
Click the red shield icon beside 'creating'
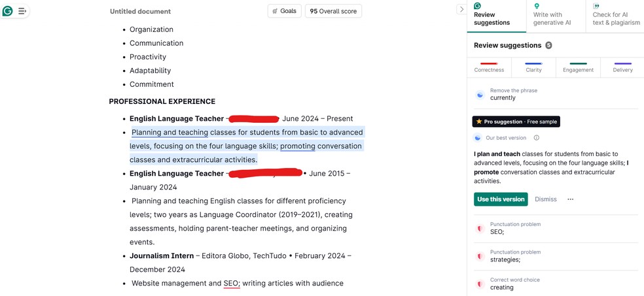(480, 284)
